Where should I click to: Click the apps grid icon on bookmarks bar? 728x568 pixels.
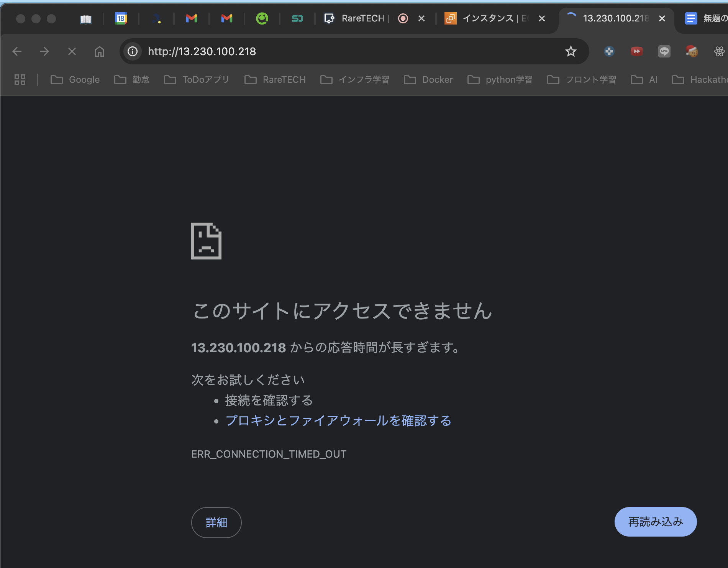pyautogui.click(x=20, y=79)
